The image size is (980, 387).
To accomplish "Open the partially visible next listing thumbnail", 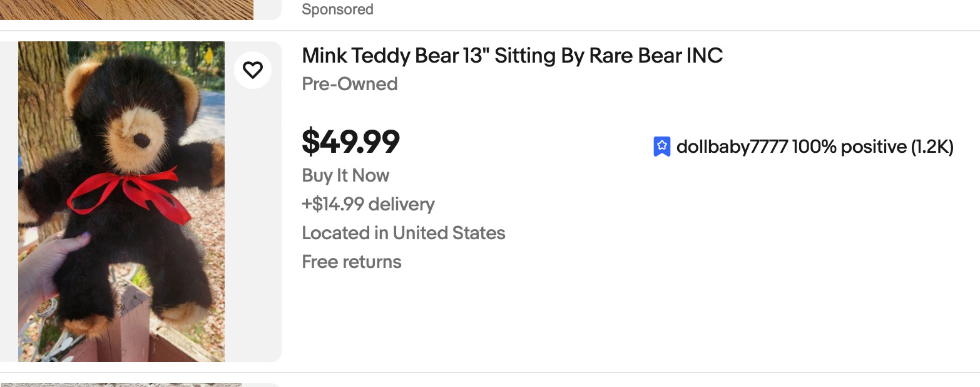I will [121, 384].
